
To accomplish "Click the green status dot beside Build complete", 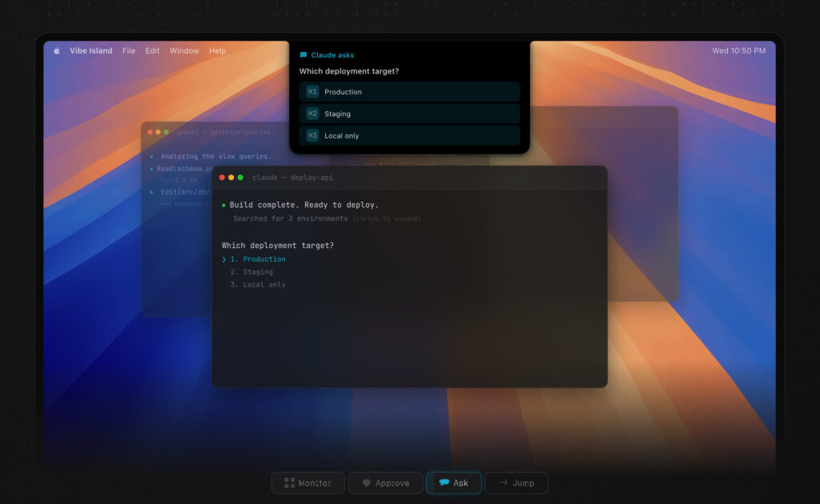I will click(225, 205).
